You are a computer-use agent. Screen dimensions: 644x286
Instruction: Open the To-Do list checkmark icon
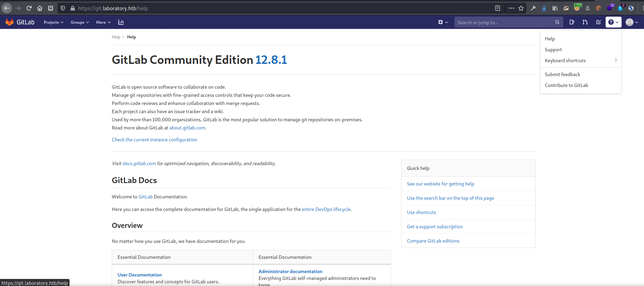[598, 22]
